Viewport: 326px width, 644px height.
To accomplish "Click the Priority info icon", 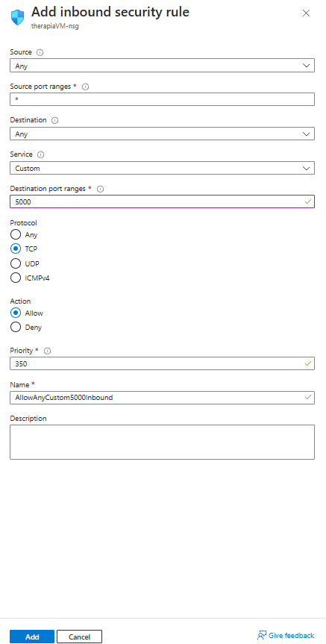I will click(47, 351).
